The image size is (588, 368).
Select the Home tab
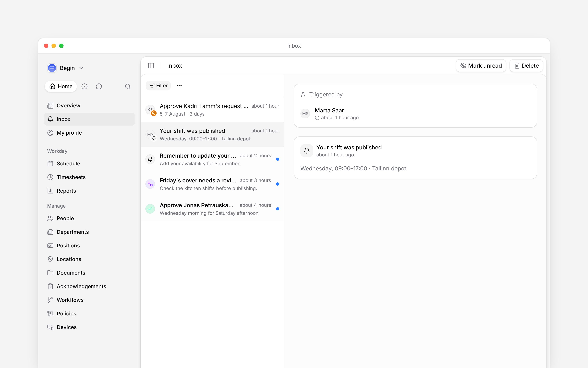point(61,86)
